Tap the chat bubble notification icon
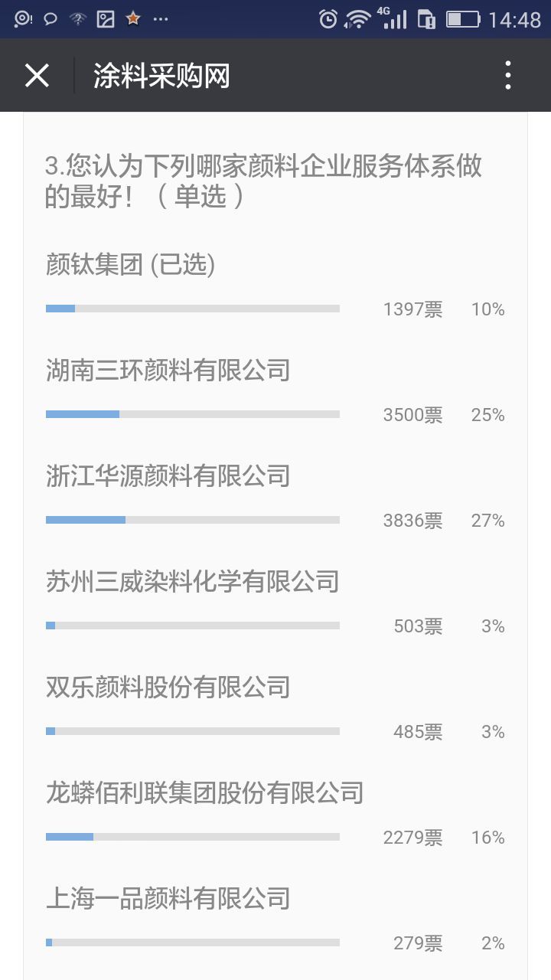The width and height of the screenshot is (551, 980). pos(51,19)
